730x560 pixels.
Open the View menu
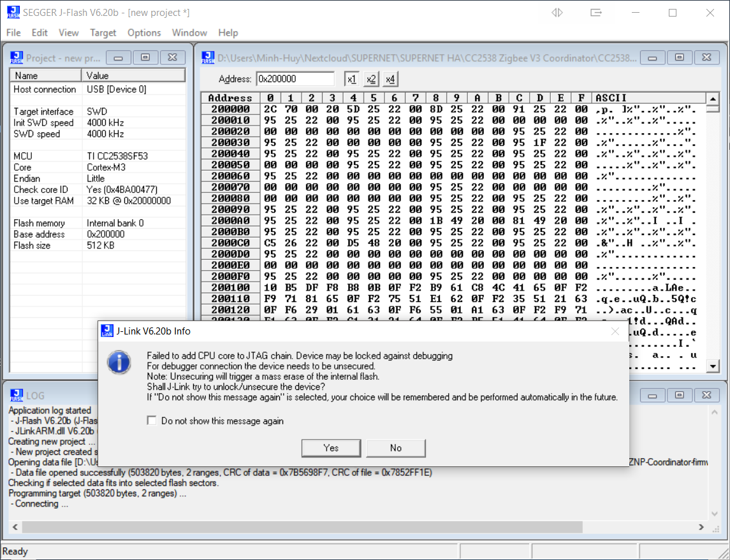click(x=68, y=32)
